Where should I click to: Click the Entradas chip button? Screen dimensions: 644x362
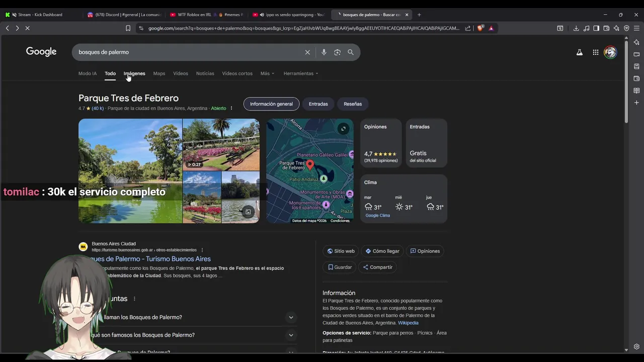(x=318, y=104)
